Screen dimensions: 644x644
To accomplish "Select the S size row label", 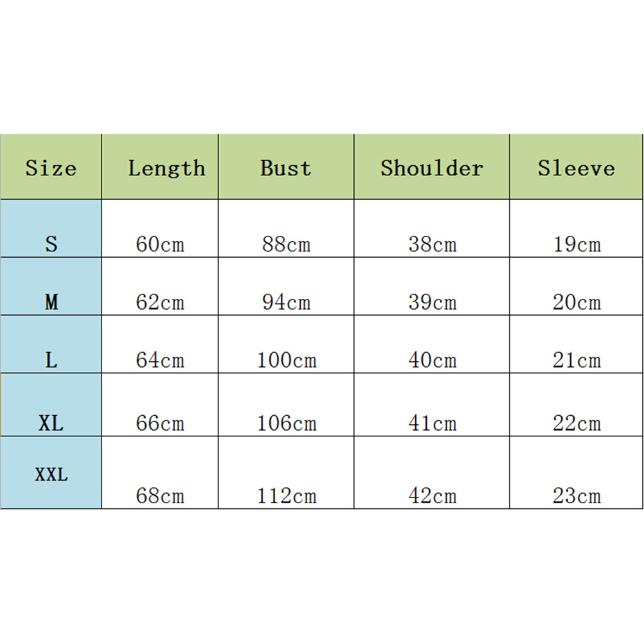I will point(51,244).
